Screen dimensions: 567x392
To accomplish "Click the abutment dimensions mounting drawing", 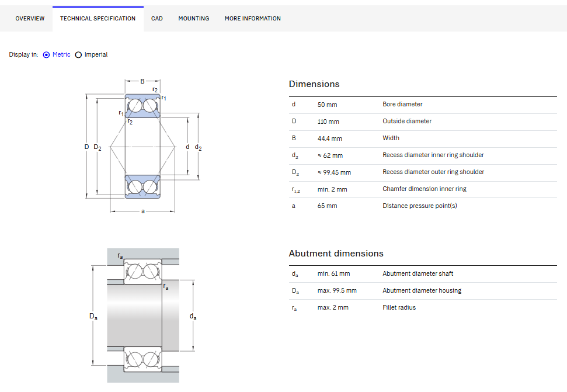I will pos(143,315).
